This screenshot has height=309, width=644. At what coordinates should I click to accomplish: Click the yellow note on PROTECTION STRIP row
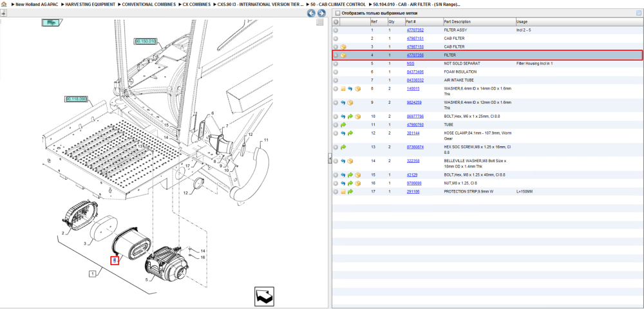tap(343, 192)
